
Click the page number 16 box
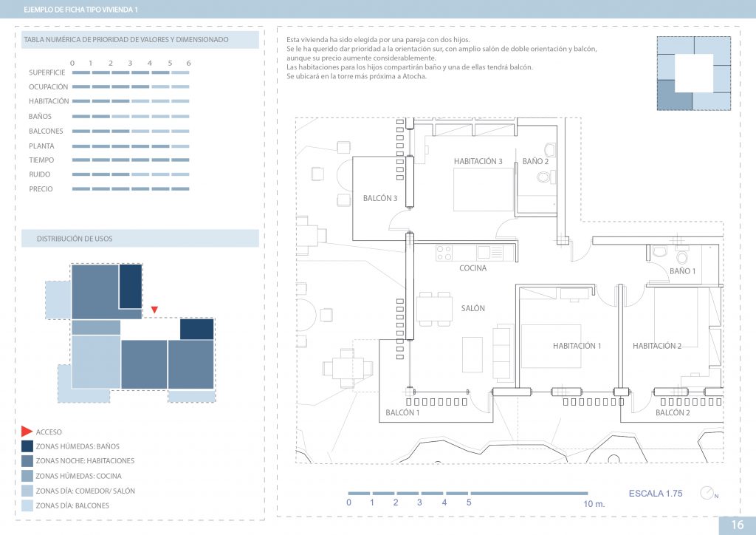click(x=737, y=525)
